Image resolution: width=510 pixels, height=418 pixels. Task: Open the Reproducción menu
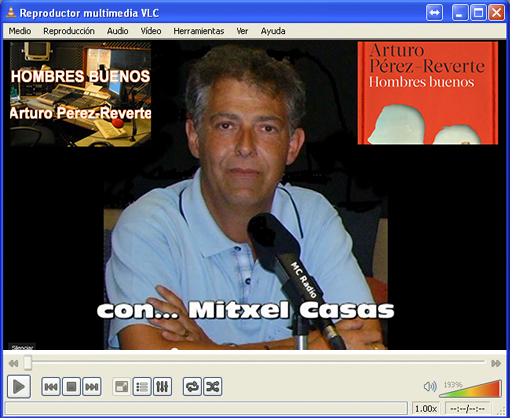69,31
